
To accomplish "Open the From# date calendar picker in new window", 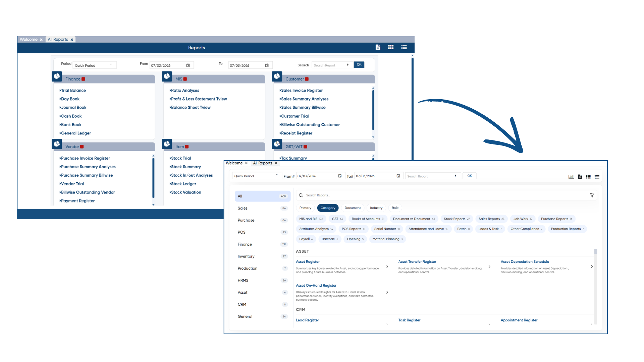I will 340,176.
